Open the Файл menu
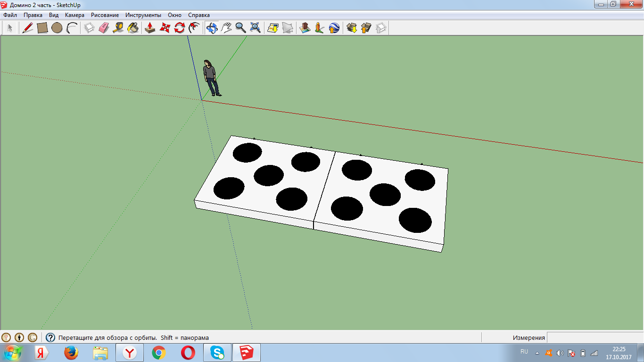The image size is (644, 362). click(x=10, y=15)
